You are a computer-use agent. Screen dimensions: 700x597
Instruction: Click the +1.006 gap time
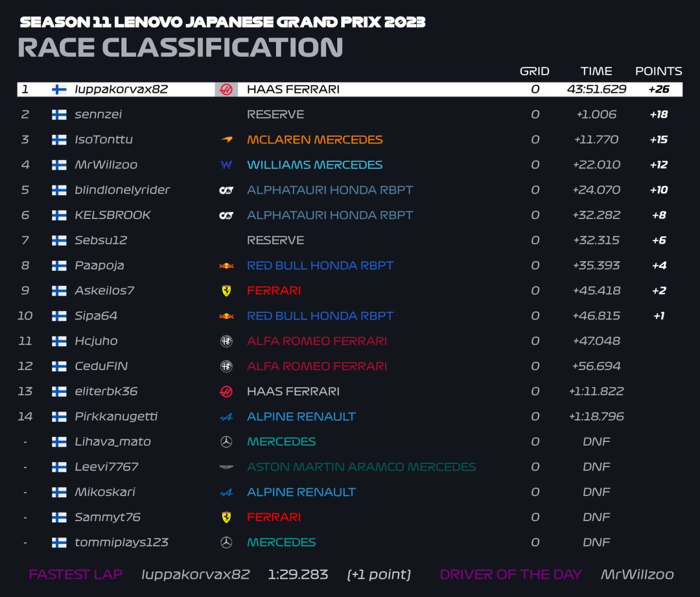[596, 114]
